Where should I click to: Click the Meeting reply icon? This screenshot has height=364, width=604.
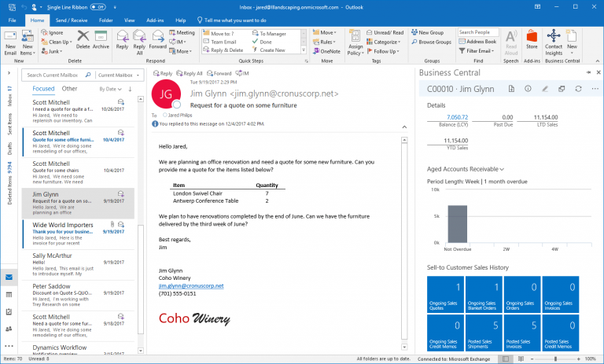[182, 33]
